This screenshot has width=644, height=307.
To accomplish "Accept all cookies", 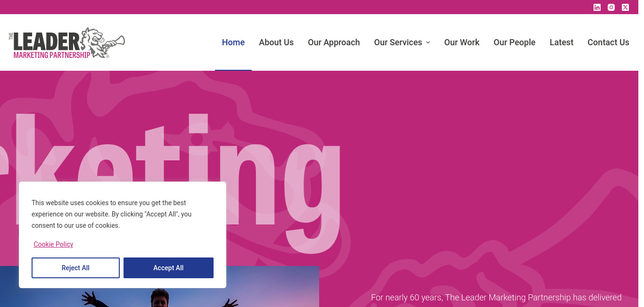I will [168, 268].
